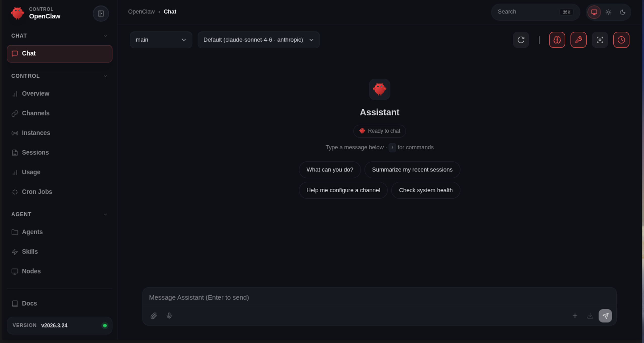Image resolution: width=644 pixels, height=343 pixels.
Task: Click the Assistant avatar icon
Action: click(x=379, y=89)
